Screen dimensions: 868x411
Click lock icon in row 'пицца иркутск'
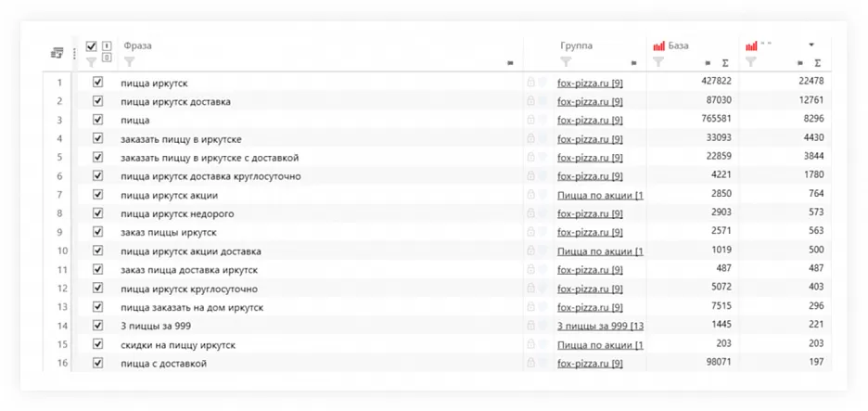(531, 83)
